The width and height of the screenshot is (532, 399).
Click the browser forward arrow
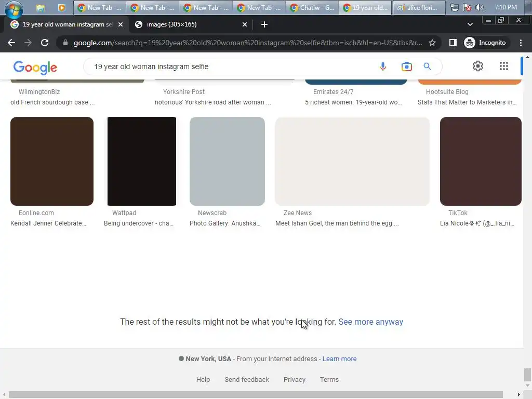tap(28, 43)
